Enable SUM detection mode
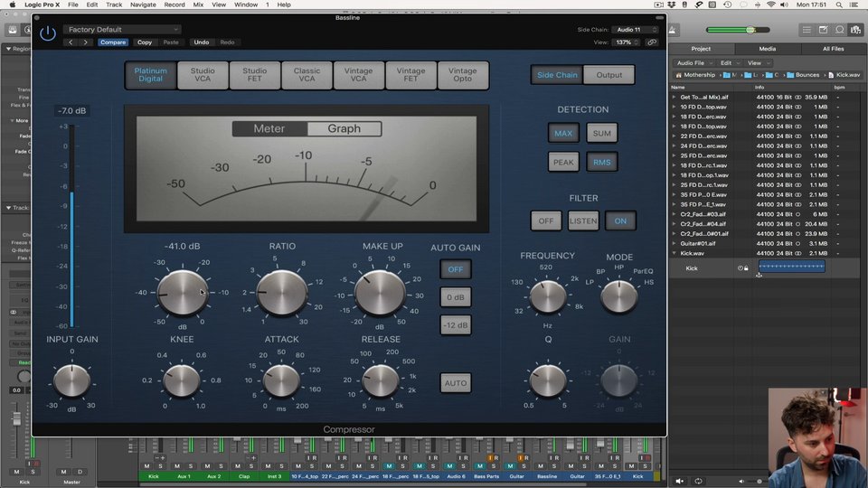The image size is (868, 488). coord(602,134)
